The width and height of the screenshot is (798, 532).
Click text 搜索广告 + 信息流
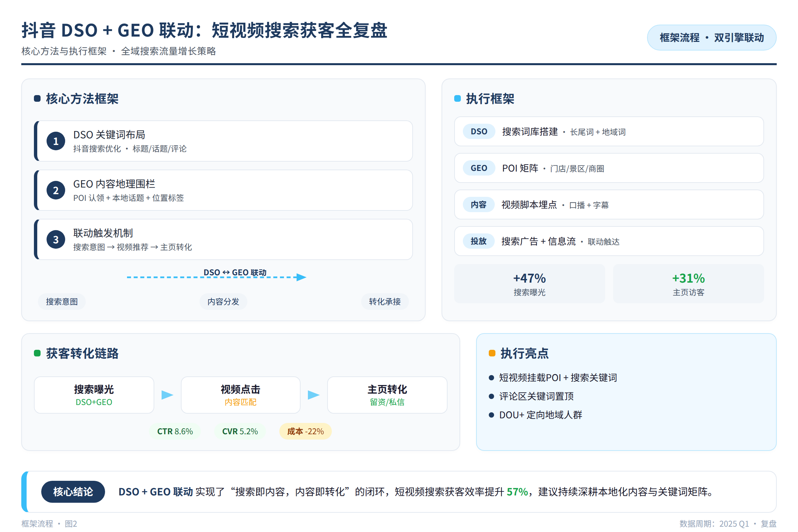539,241
